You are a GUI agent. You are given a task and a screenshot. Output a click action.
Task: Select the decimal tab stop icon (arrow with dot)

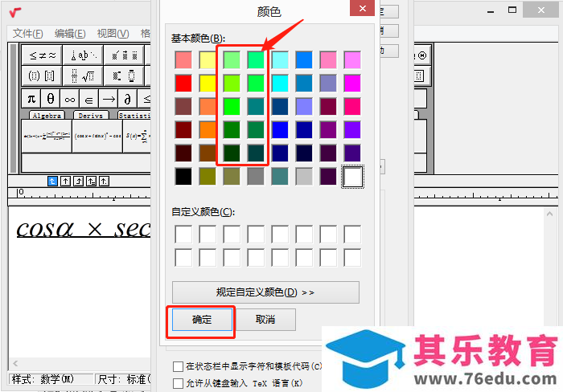104,181
